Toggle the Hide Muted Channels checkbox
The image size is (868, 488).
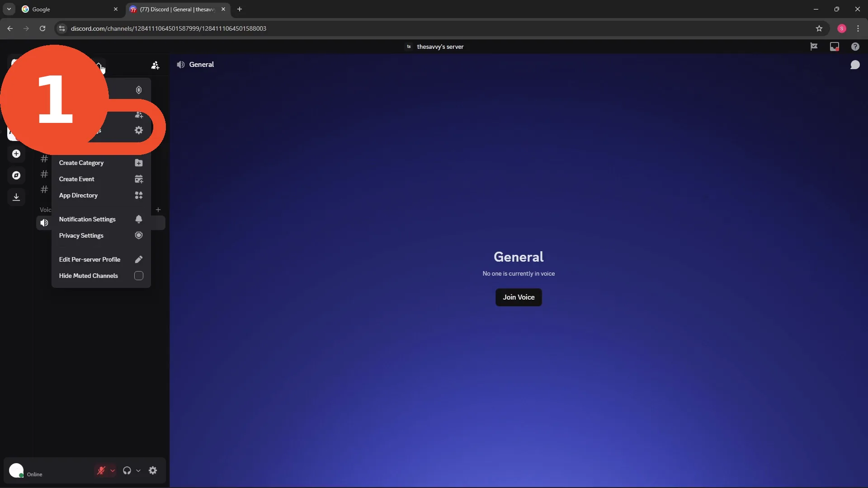[x=139, y=276]
